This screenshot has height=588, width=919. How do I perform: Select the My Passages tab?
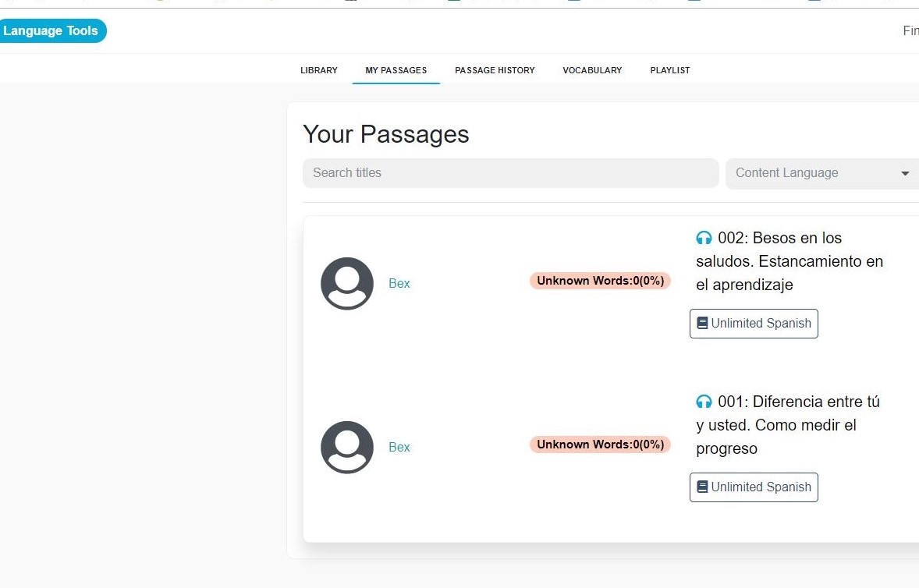(x=396, y=70)
